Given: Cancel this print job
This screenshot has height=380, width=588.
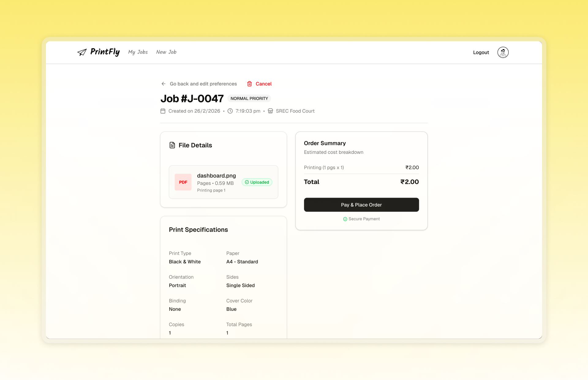Looking at the screenshot, I should click(263, 84).
